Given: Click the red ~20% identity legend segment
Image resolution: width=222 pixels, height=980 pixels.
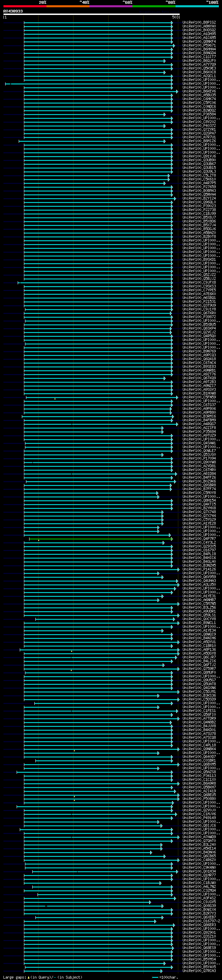Looking at the screenshot, I should [x=25, y=6].
